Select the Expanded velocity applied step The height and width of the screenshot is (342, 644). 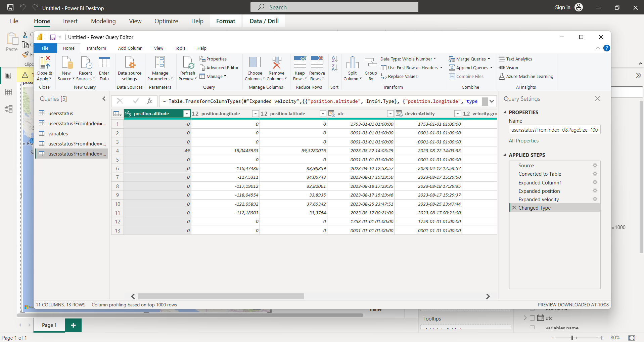pyautogui.click(x=538, y=200)
